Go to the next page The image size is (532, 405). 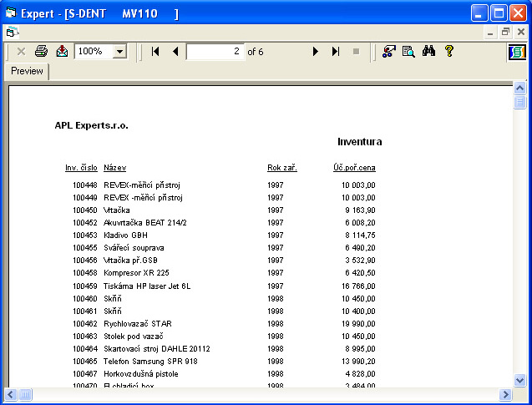pyautogui.click(x=316, y=51)
